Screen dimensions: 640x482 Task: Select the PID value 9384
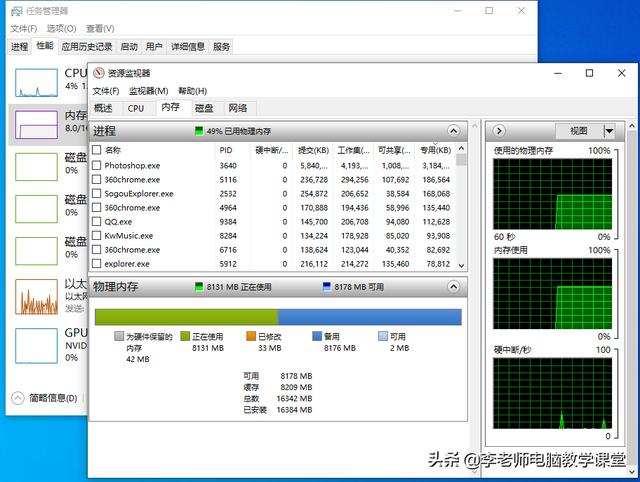point(228,222)
